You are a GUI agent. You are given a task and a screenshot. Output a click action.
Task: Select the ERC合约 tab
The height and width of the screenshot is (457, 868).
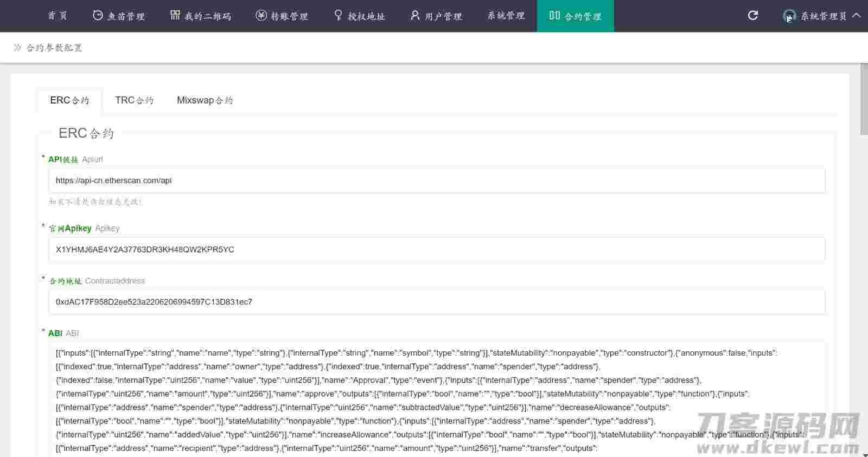tap(69, 100)
